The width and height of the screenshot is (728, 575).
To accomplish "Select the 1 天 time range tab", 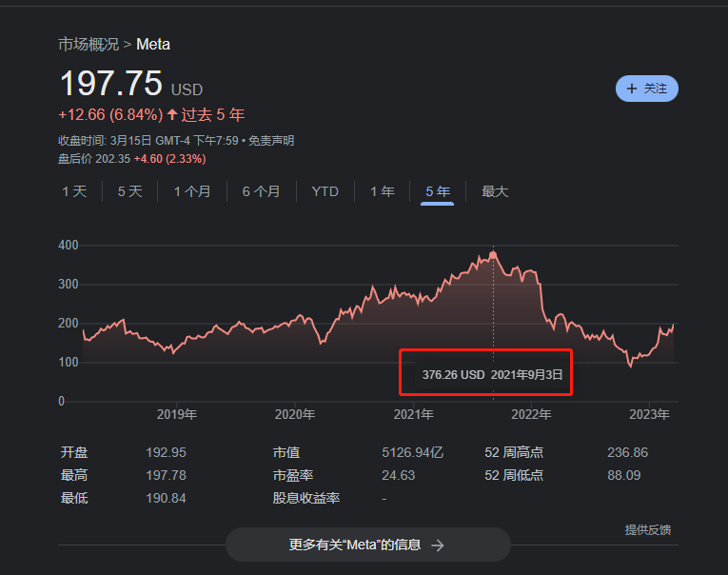I will [75, 191].
